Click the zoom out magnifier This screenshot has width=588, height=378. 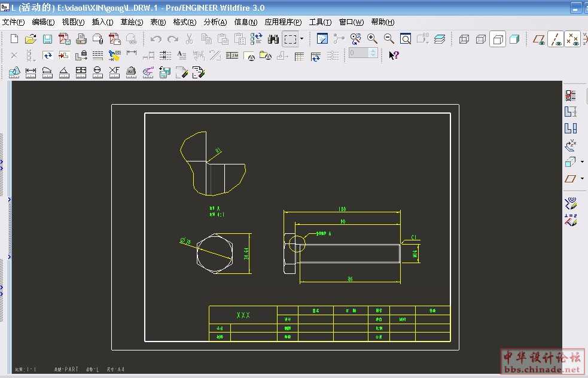389,39
